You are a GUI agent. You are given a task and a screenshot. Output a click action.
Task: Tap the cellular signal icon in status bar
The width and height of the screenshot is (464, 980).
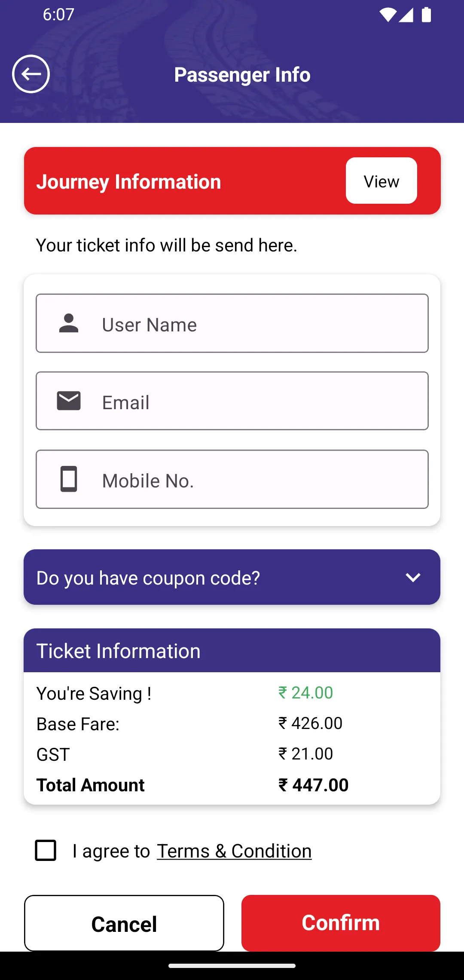point(406,14)
